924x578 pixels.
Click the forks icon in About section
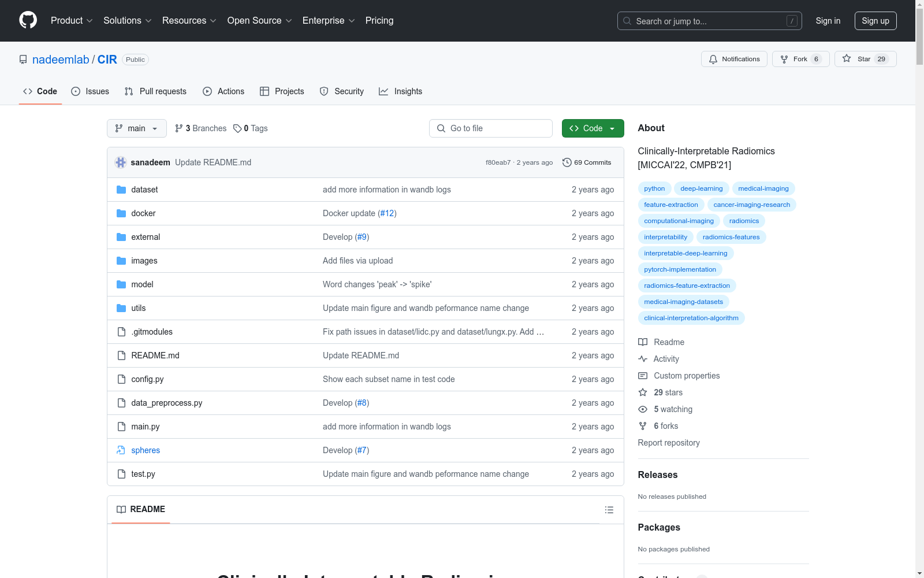coord(643,426)
